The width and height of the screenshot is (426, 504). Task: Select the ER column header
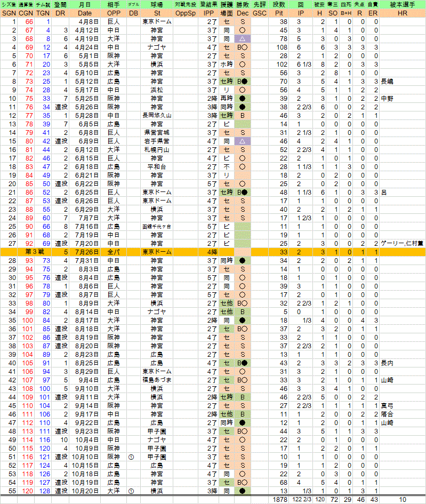pyautogui.click(x=373, y=13)
